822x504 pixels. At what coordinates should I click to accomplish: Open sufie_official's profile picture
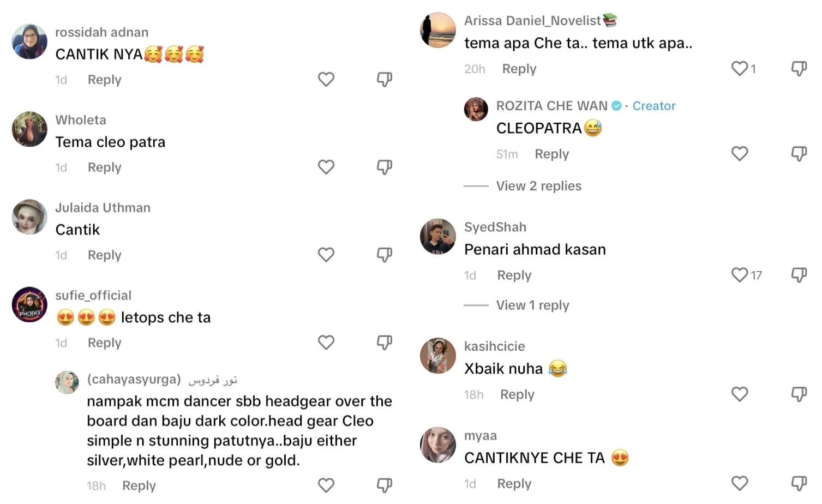click(x=29, y=304)
